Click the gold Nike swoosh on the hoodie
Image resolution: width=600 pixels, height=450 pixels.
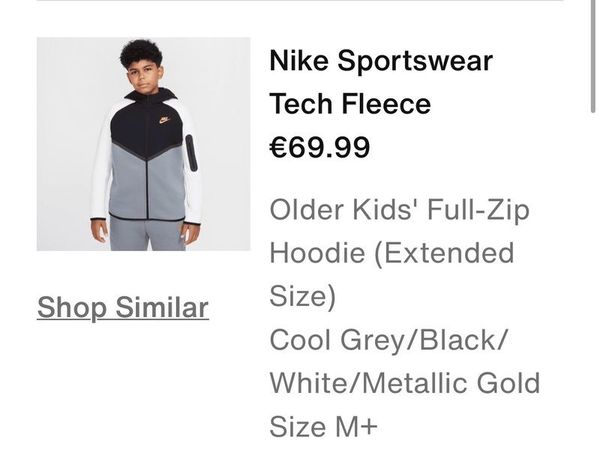[165, 121]
